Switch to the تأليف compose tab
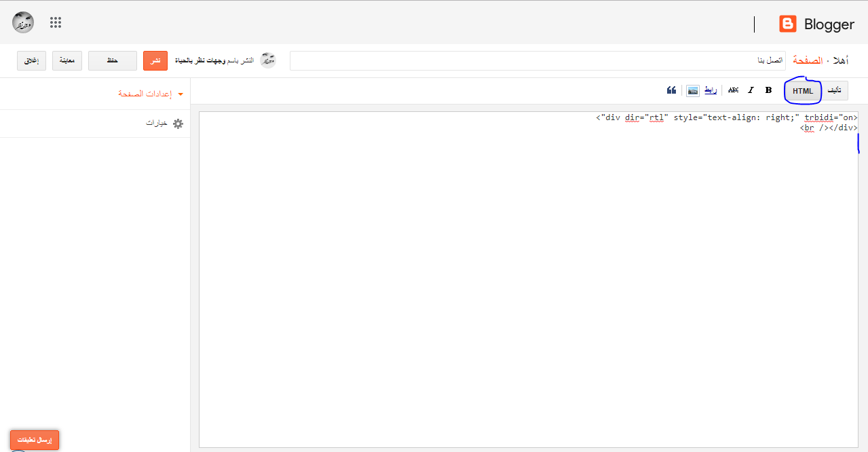868x452 pixels. pos(834,90)
